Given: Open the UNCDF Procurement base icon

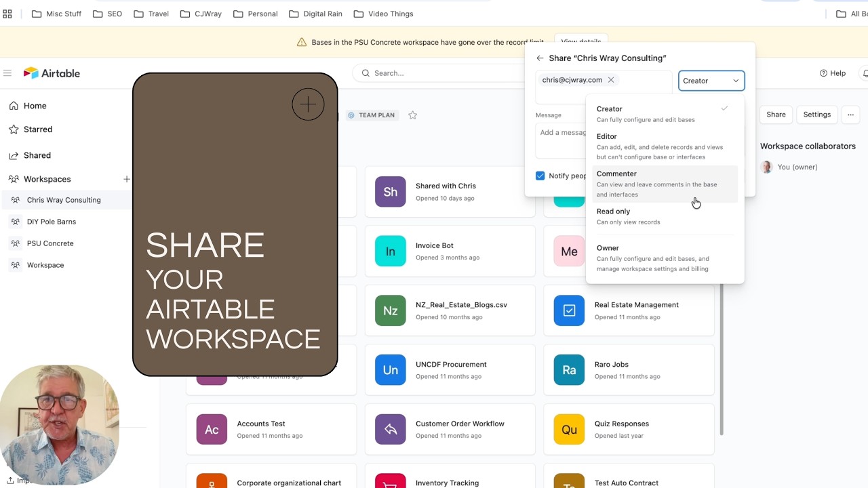Looking at the screenshot, I should click(x=391, y=370).
